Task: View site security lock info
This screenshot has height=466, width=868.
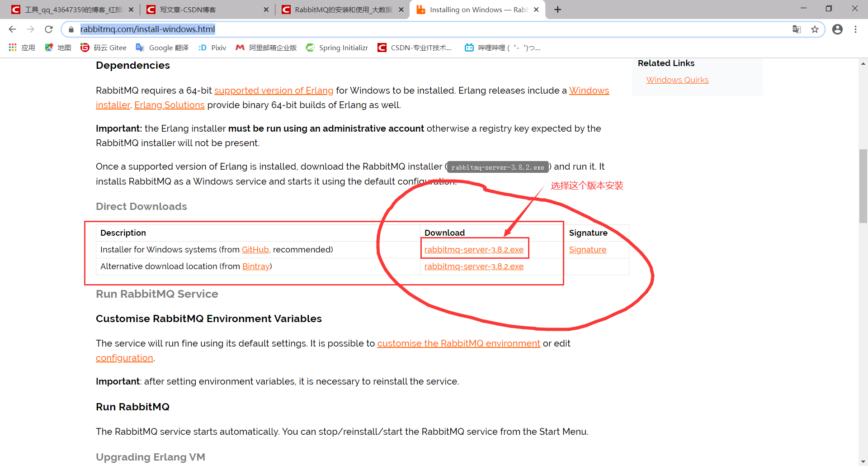Action: 71,29
